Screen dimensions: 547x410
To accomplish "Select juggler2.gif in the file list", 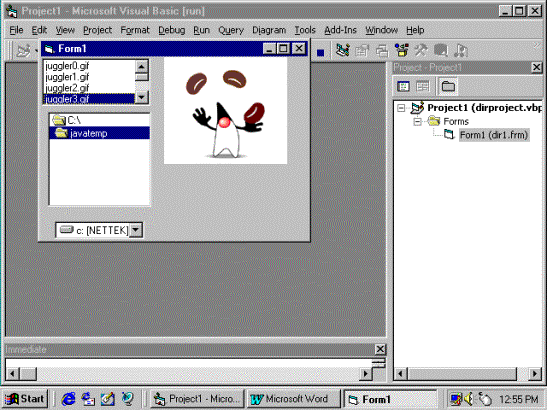I will pos(89,88).
